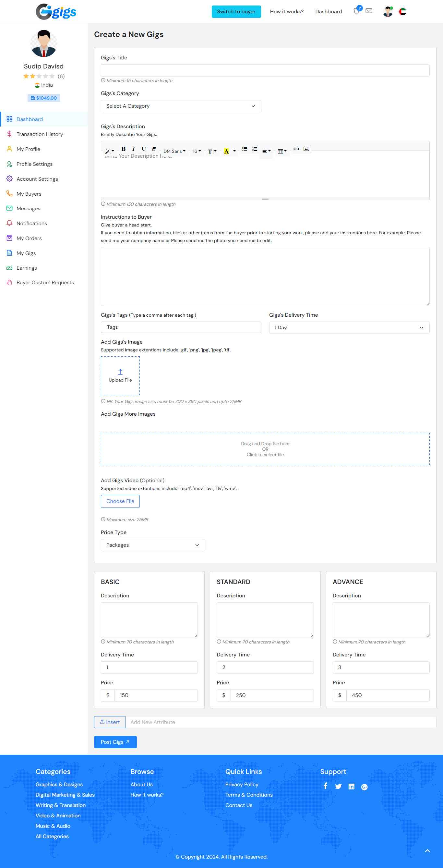Click the Upload File arrow icon
The image size is (443, 868).
tap(120, 372)
